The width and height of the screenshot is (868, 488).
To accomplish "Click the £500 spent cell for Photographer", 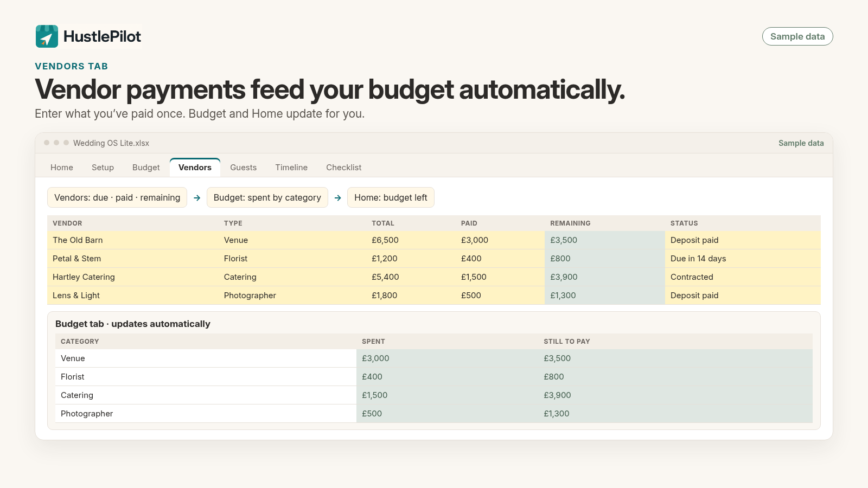I will (x=448, y=414).
